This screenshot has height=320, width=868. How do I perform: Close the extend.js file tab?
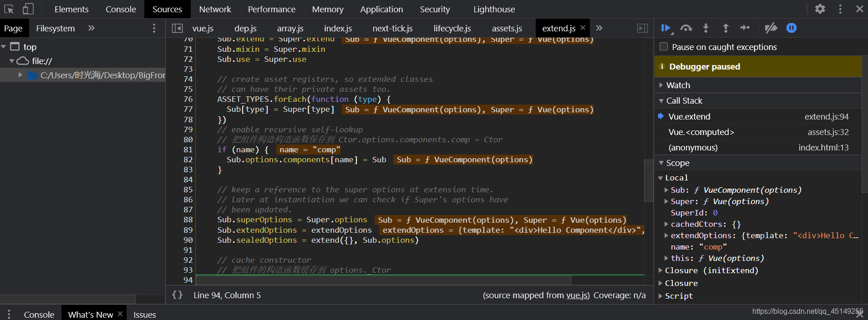(583, 28)
